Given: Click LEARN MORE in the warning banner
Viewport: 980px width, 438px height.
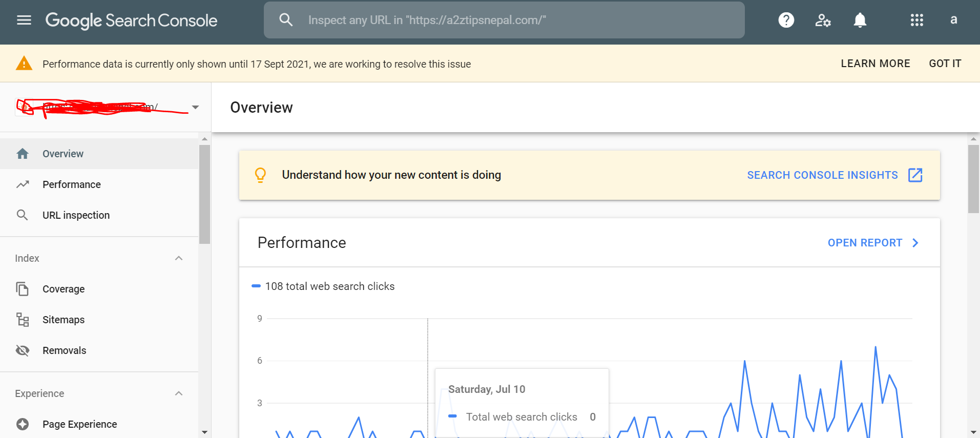Looking at the screenshot, I should click(875, 64).
